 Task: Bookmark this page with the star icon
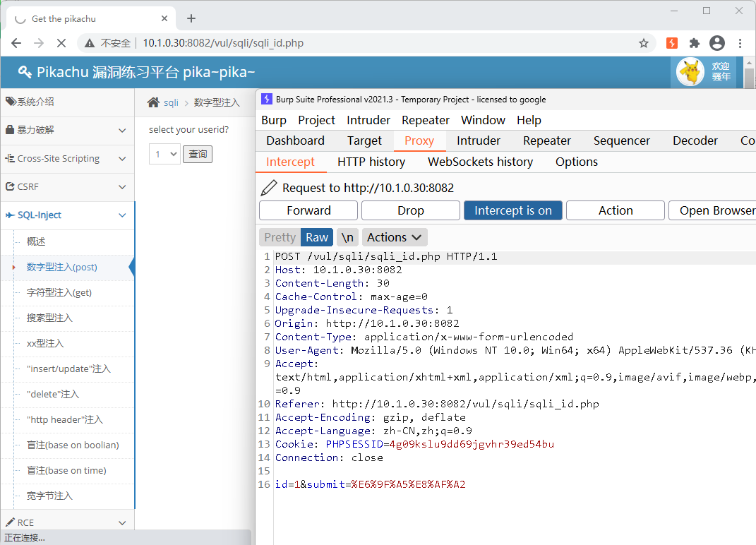(643, 43)
